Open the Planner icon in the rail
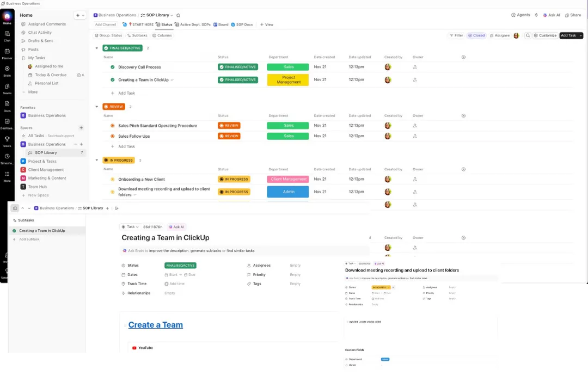This screenshot has height=381, width=588. point(7,53)
